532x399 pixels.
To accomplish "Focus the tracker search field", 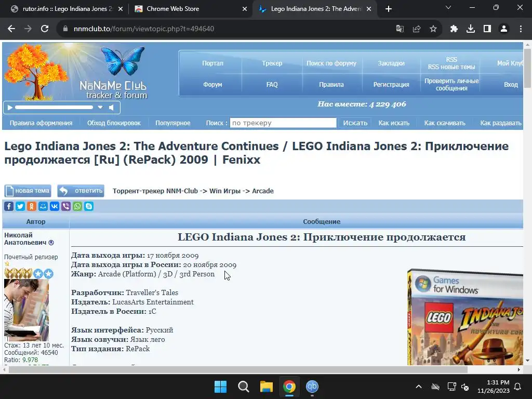I will click(283, 123).
